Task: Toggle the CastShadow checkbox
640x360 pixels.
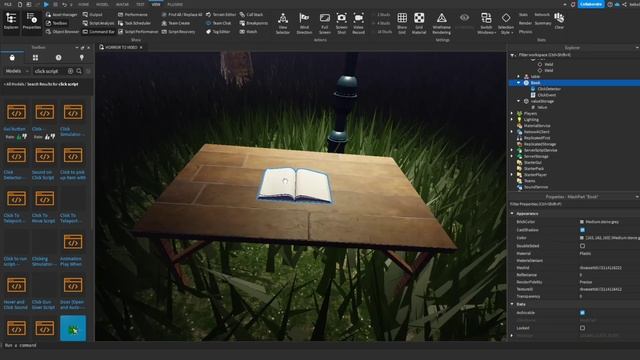Action: (582, 230)
